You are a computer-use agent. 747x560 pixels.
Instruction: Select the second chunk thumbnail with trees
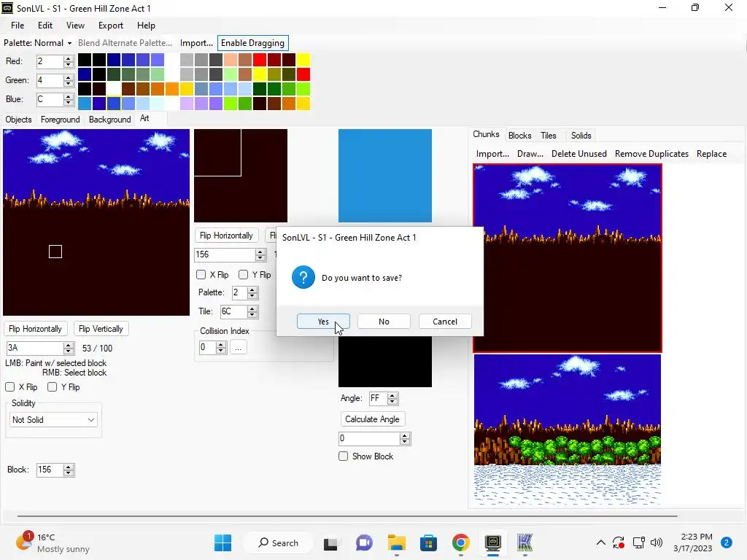(568, 429)
